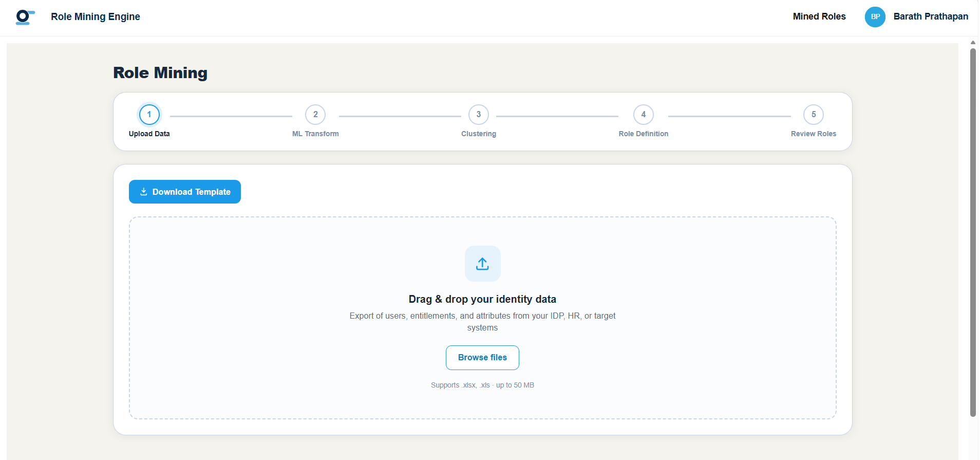The width and height of the screenshot is (980, 460).
Task: Click the "Review Roles" step label
Action: pos(814,134)
